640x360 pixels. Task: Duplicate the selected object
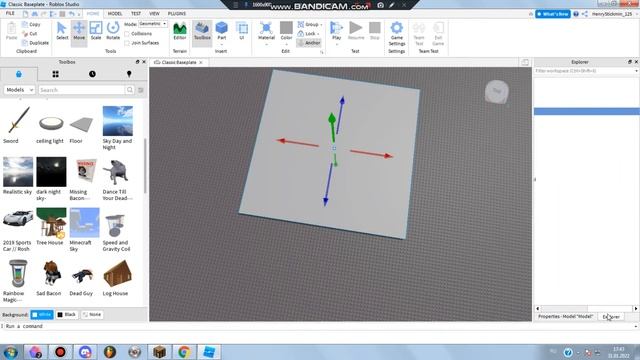click(x=35, y=43)
